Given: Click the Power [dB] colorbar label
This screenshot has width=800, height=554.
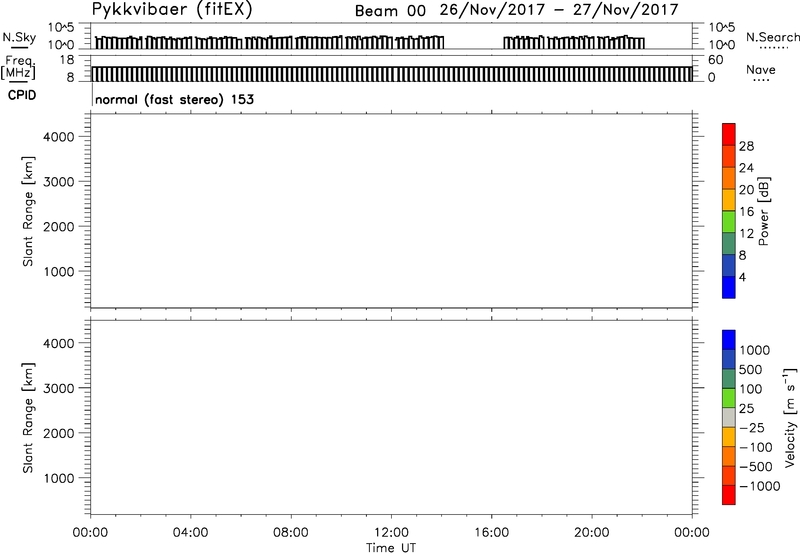Looking at the screenshot, I should click(764, 211).
